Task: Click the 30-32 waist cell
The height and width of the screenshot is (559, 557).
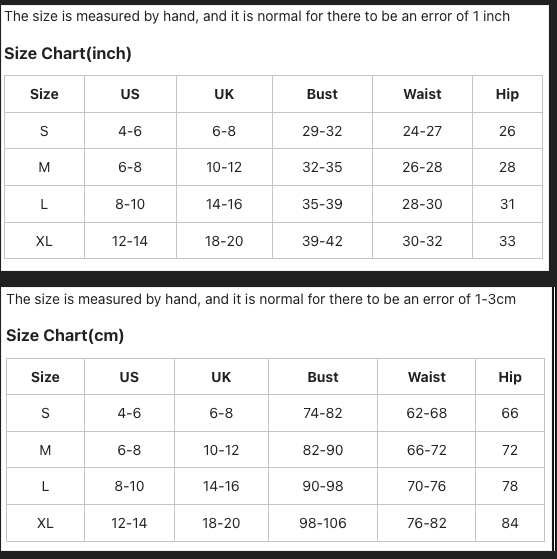Action: 422,241
